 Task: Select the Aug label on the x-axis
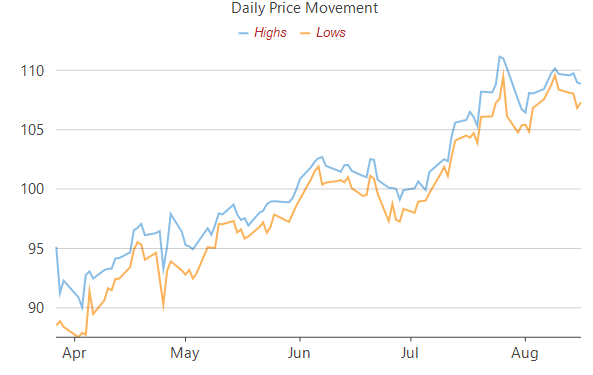click(525, 353)
